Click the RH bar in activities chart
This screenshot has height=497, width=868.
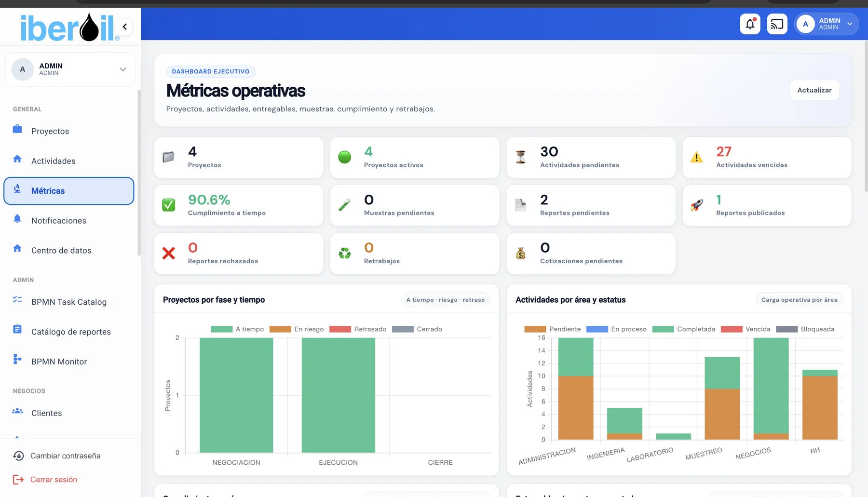pos(820,404)
